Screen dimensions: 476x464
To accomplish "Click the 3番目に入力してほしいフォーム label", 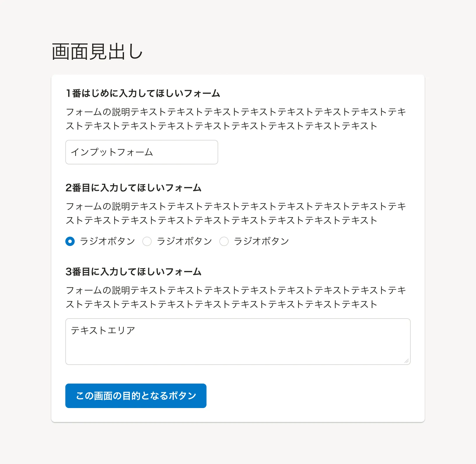I will (x=134, y=272).
